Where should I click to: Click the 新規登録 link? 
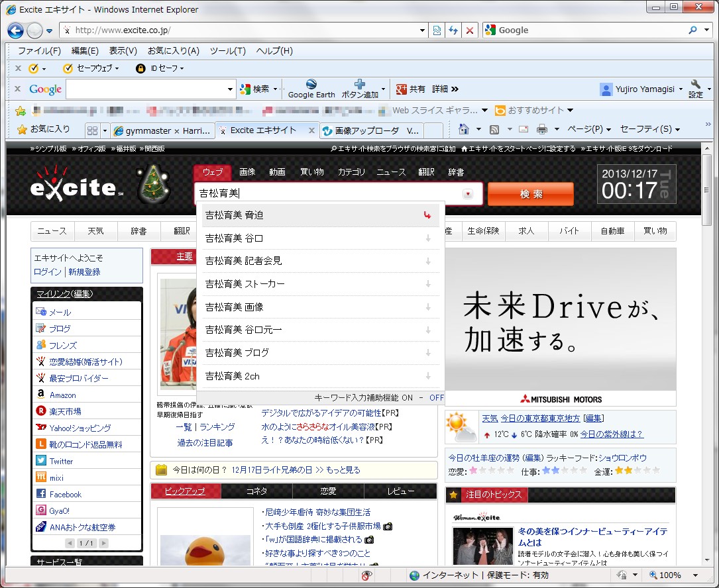tap(84, 271)
